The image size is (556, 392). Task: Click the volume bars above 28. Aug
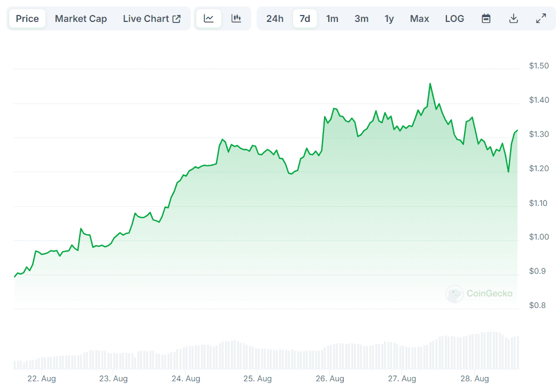[475, 351]
